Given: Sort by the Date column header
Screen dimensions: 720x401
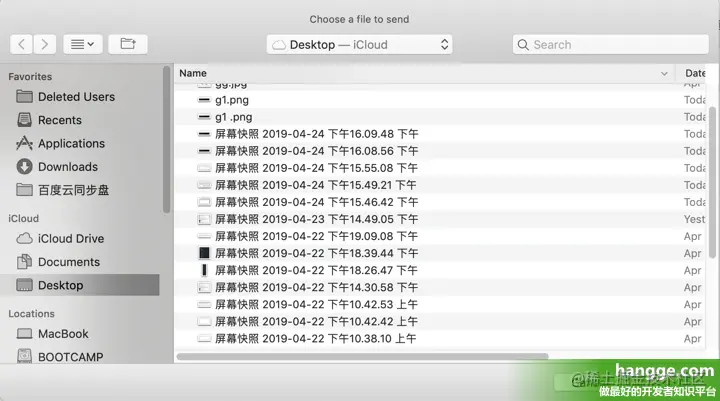Looking at the screenshot, I should click(x=694, y=73).
